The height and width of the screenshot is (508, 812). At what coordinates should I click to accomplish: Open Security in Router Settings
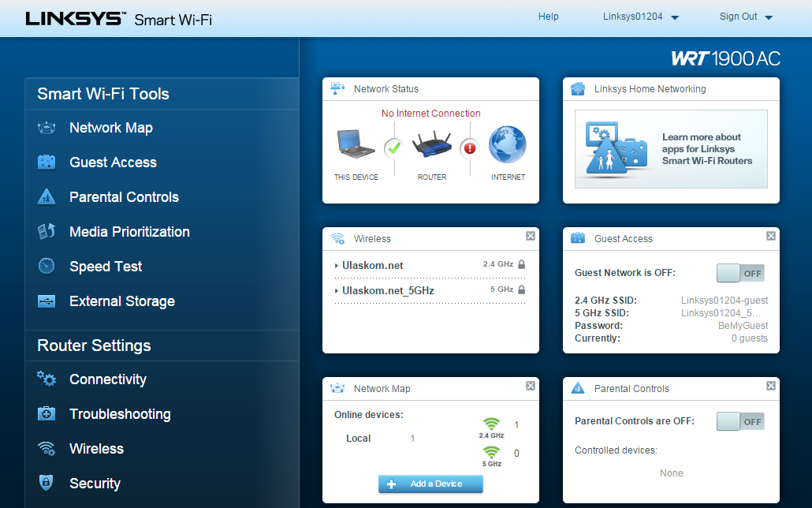pyautogui.click(x=95, y=484)
